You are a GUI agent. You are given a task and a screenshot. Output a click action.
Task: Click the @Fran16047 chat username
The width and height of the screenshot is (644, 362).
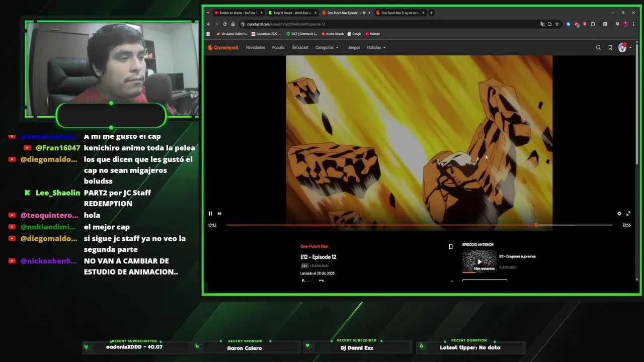click(x=58, y=148)
